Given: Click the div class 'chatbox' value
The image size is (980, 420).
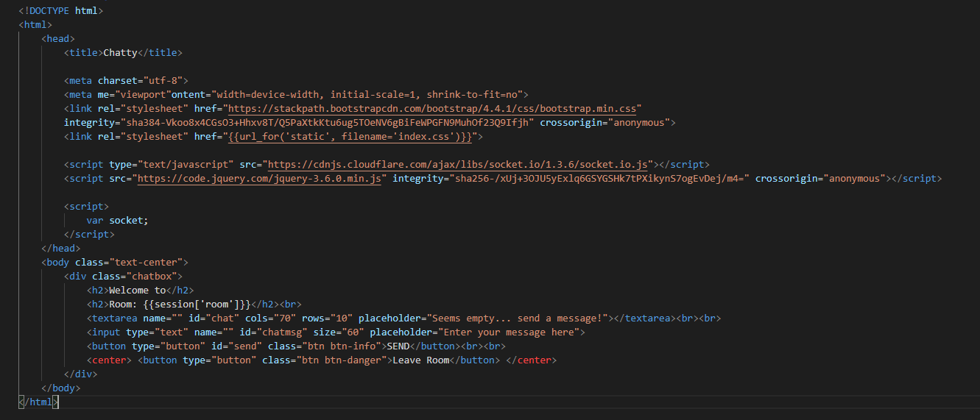Looking at the screenshot, I should (x=154, y=276).
